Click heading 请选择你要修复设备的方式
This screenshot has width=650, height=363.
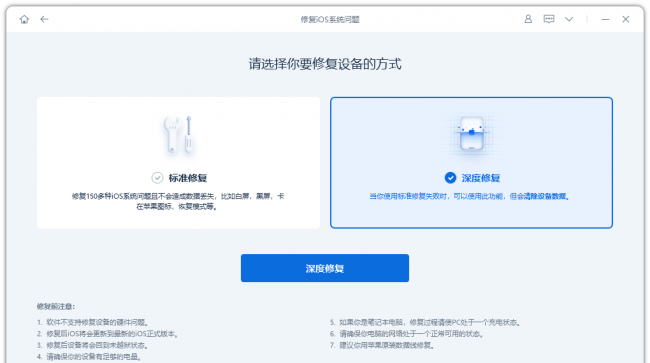(x=325, y=64)
